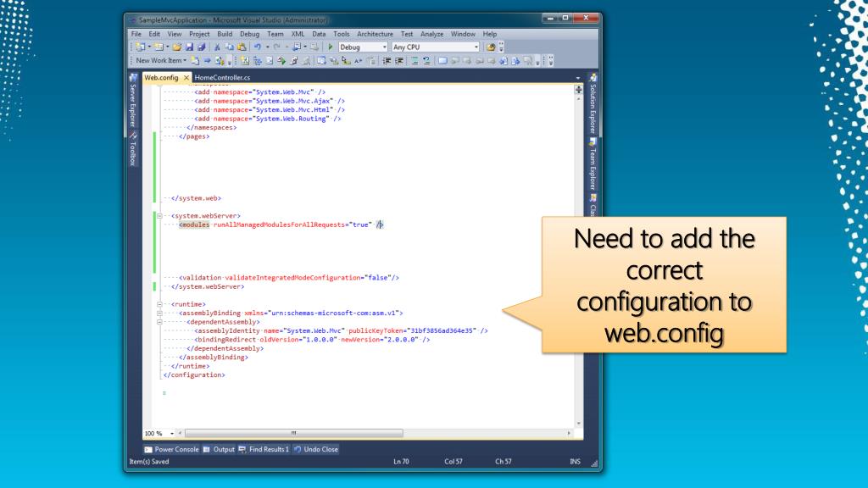Open the Build menu
This screenshot has height=488, width=868.
coord(225,34)
